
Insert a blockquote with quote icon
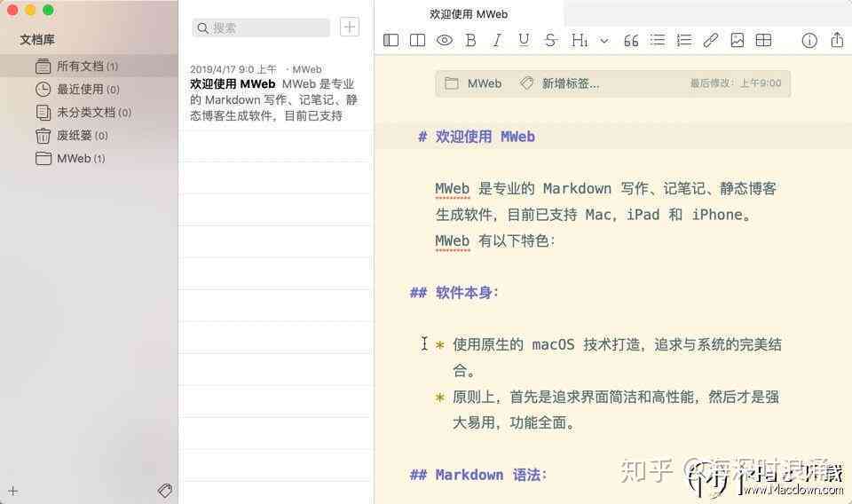631,40
